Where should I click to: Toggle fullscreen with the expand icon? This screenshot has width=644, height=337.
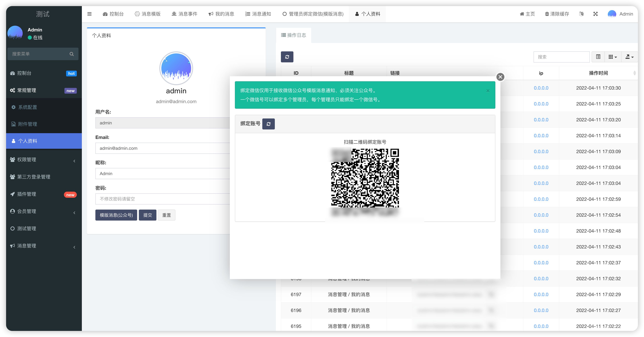click(x=595, y=14)
